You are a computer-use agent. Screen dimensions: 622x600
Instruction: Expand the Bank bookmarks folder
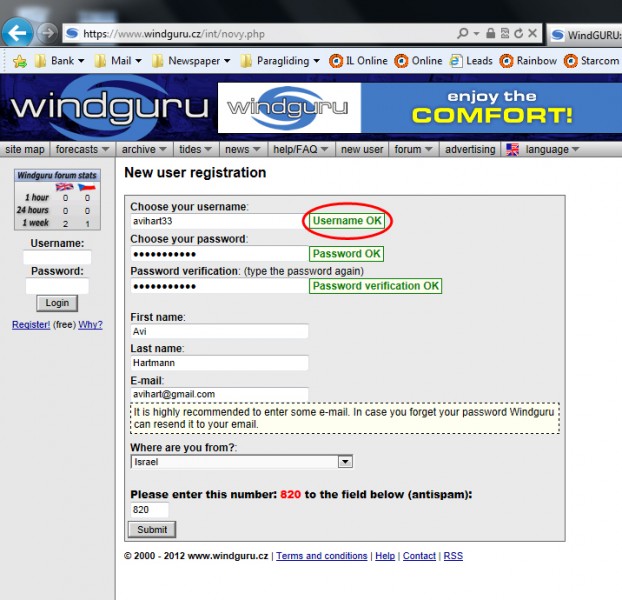(x=60, y=61)
